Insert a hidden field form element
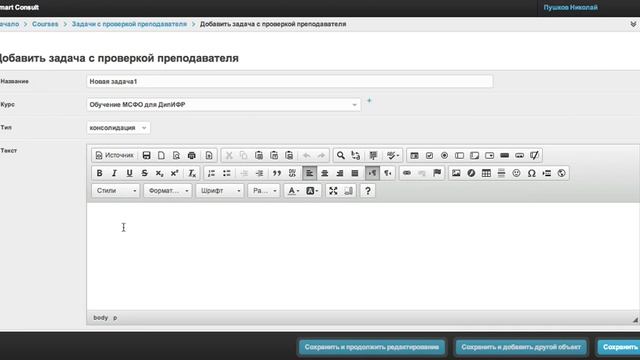The width and height of the screenshot is (640, 360). tap(534, 156)
